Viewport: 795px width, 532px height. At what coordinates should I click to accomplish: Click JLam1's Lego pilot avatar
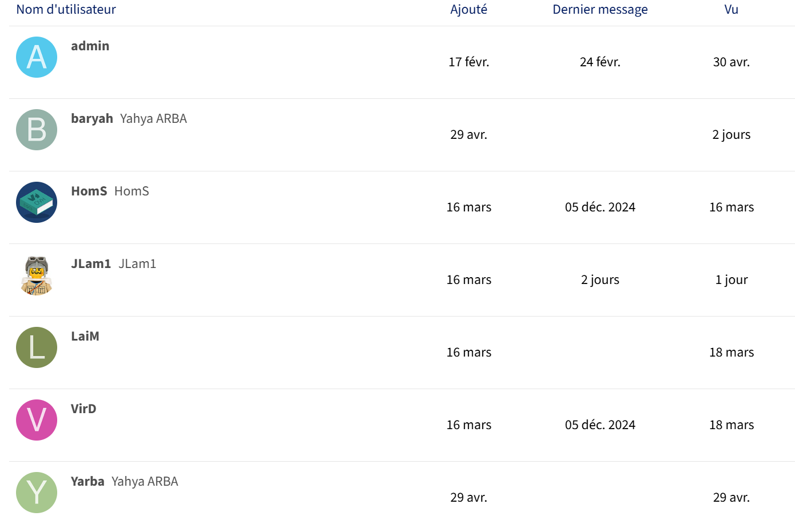tap(37, 275)
